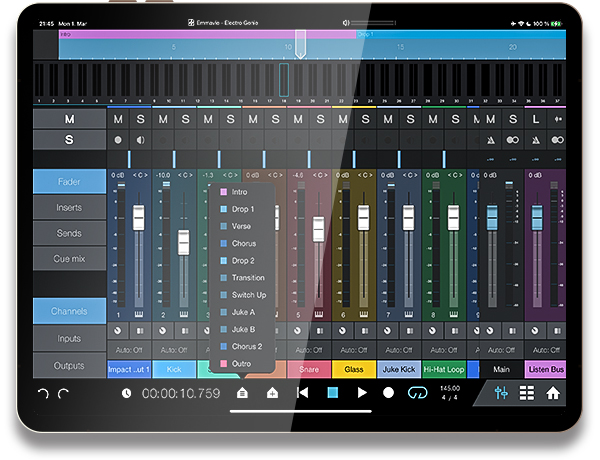Stop playback with the blue square

pyautogui.click(x=333, y=393)
